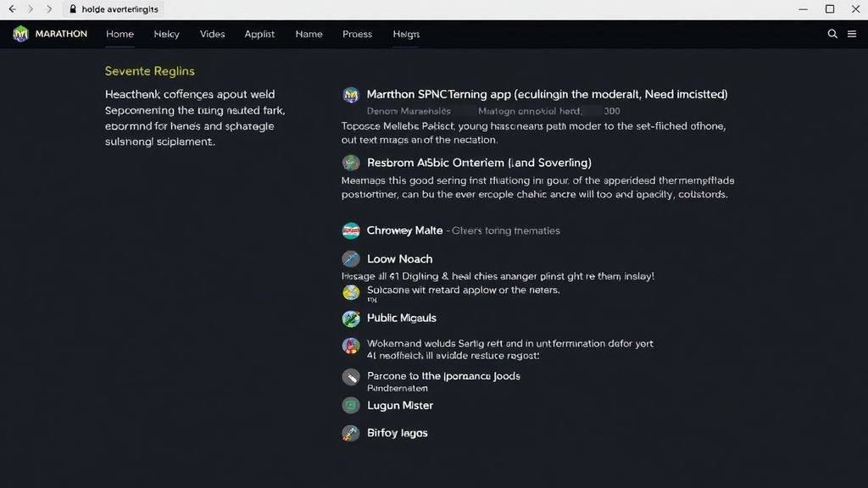Click avatar beside Resbrom AiSbic Onteriem
The height and width of the screenshot is (488, 868).
(350, 163)
